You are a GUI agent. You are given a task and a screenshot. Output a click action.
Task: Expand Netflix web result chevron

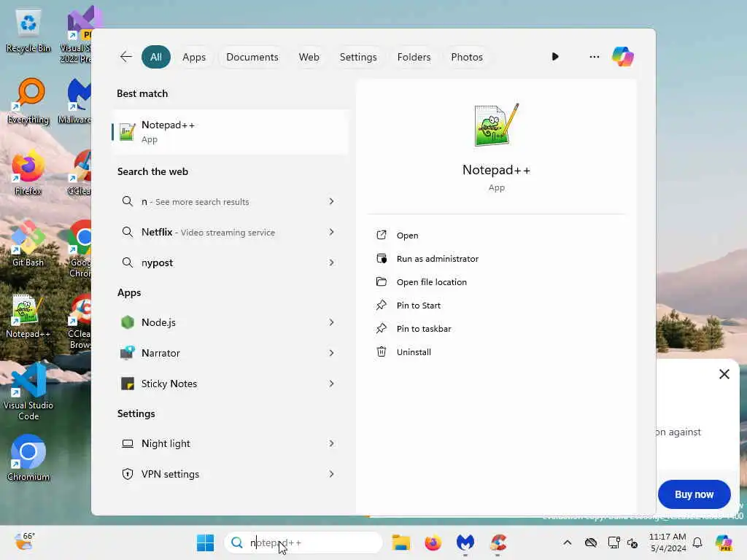coord(332,232)
